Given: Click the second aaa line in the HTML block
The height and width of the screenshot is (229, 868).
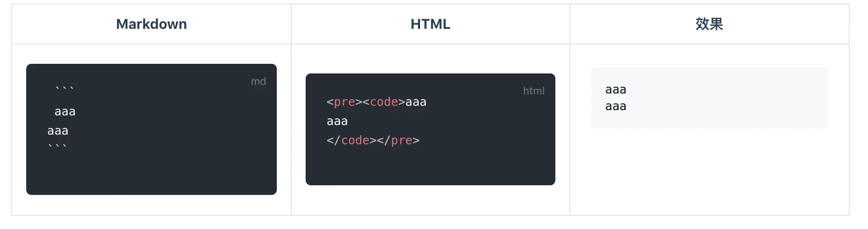Looking at the screenshot, I should point(338,121).
